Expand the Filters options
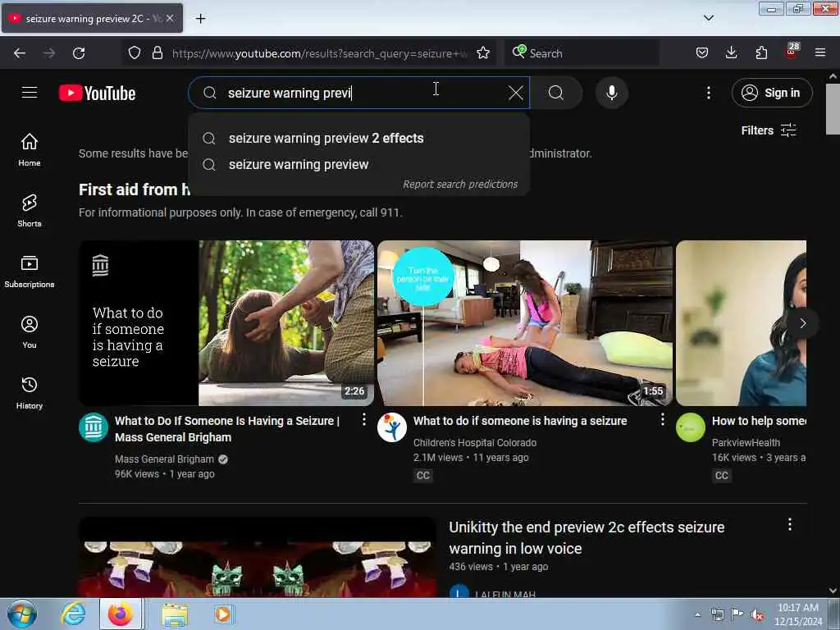Image resolution: width=840 pixels, height=630 pixels. (769, 130)
